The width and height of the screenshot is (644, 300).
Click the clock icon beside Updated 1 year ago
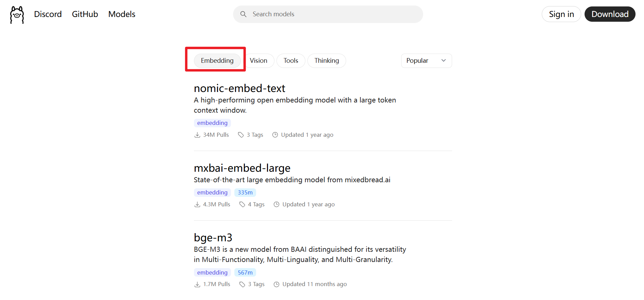pos(275,135)
